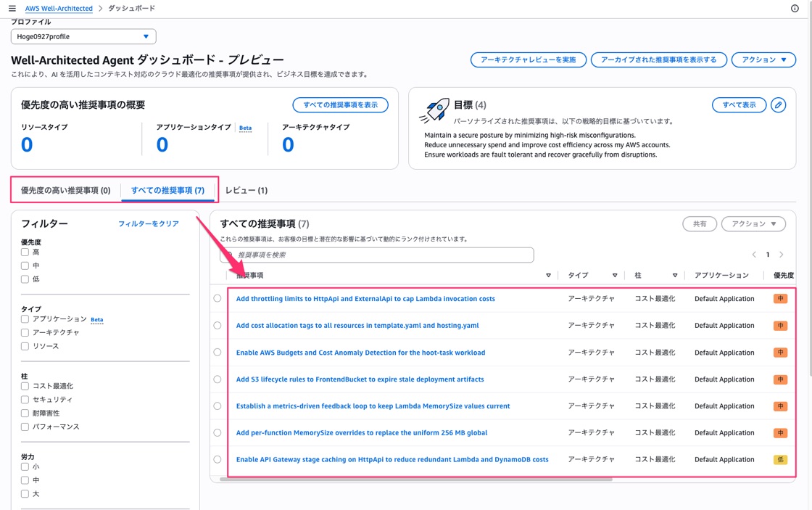The width and height of the screenshot is (812, 510).
Task: Select radio for AWS Budgets recommendation
Action: pyautogui.click(x=217, y=352)
